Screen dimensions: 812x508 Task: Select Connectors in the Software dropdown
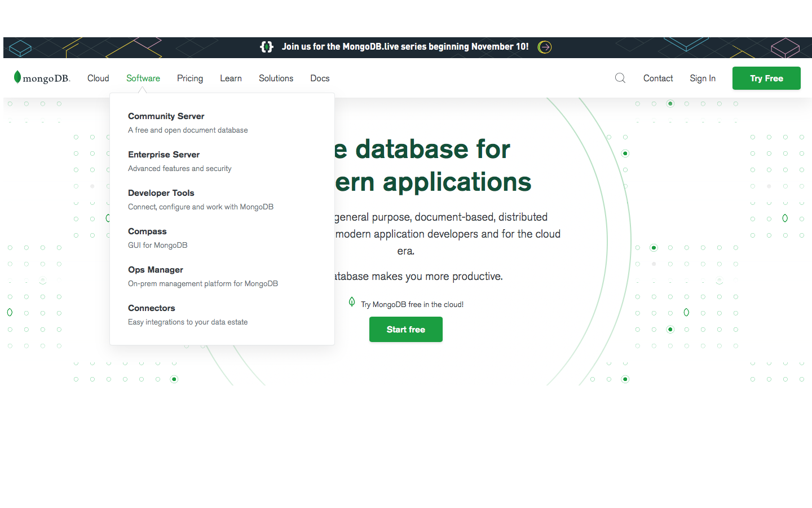point(152,308)
